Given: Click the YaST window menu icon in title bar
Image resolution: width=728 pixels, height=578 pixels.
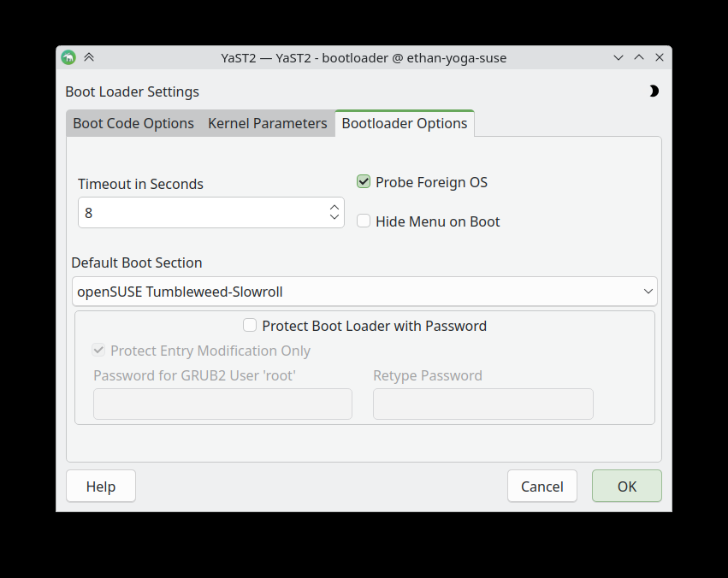Looking at the screenshot, I should pyautogui.click(x=68, y=57).
